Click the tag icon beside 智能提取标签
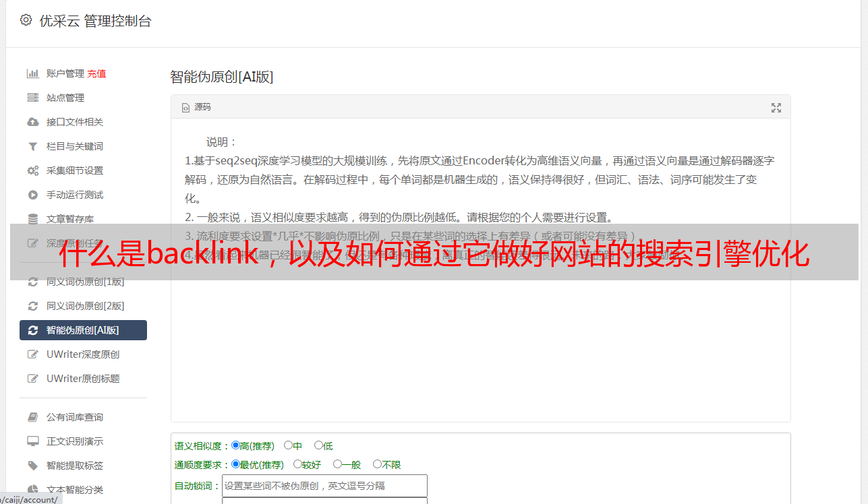Screen dimensions: 868x504 pos(32,466)
